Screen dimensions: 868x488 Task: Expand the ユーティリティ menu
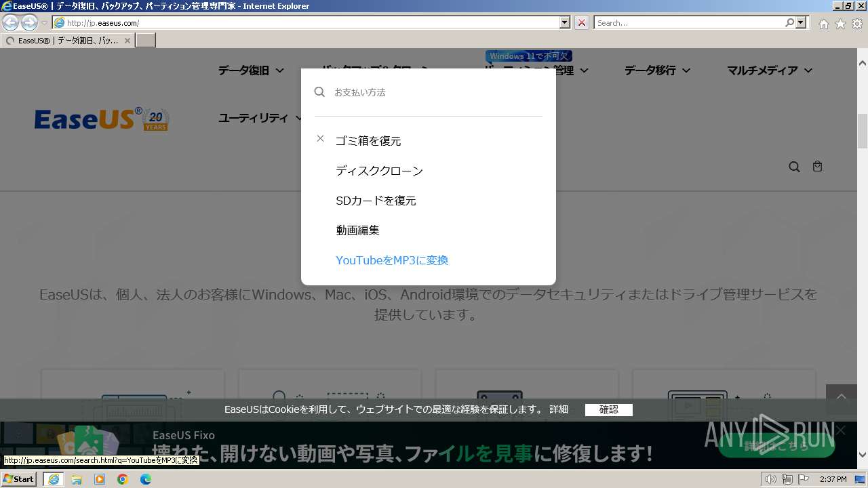260,118
